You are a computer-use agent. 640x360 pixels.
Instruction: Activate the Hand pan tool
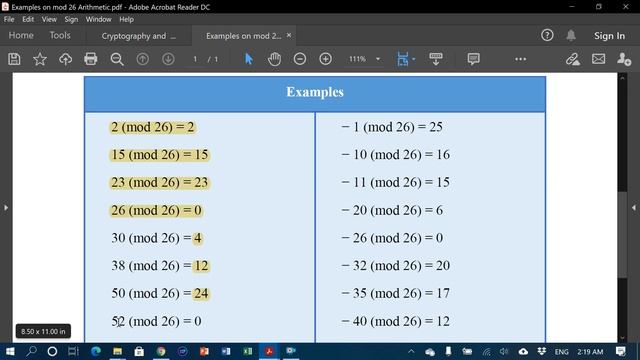(274, 59)
